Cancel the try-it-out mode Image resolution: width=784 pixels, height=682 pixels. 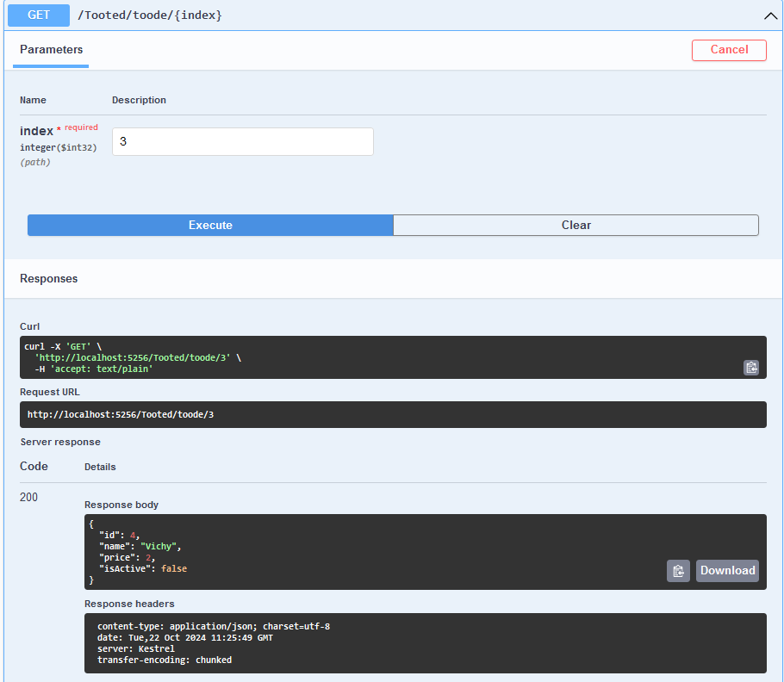[729, 50]
